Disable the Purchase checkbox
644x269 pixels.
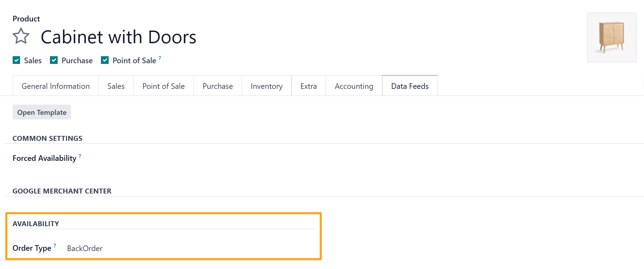(x=53, y=60)
